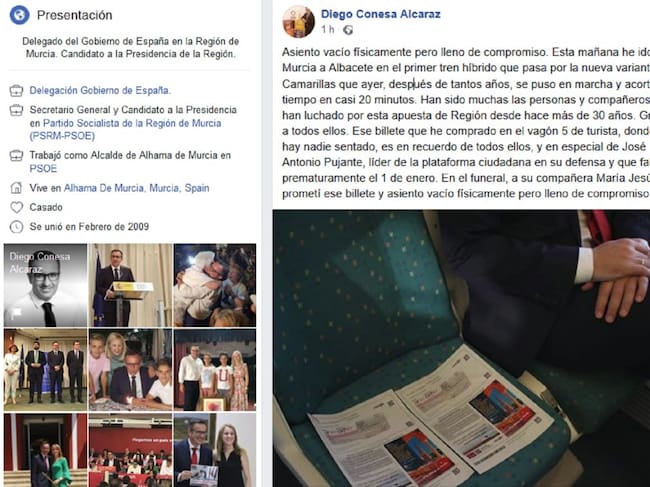Click briefcase icon beside Delegación Gobierno de España
This screenshot has height=487, width=650.
point(16,90)
